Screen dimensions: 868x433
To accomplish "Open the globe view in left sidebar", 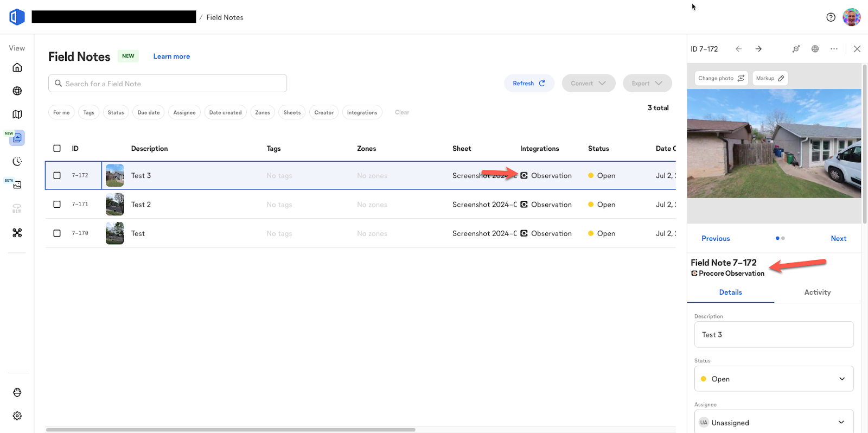I will point(17,91).
